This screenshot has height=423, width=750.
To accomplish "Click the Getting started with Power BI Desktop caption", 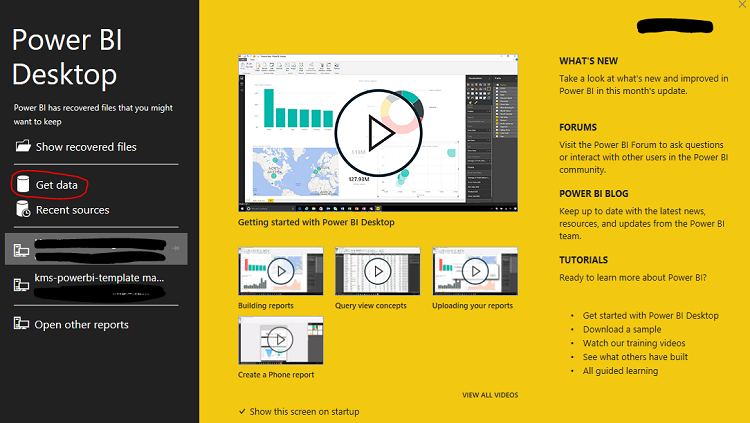I will (316, 222).
